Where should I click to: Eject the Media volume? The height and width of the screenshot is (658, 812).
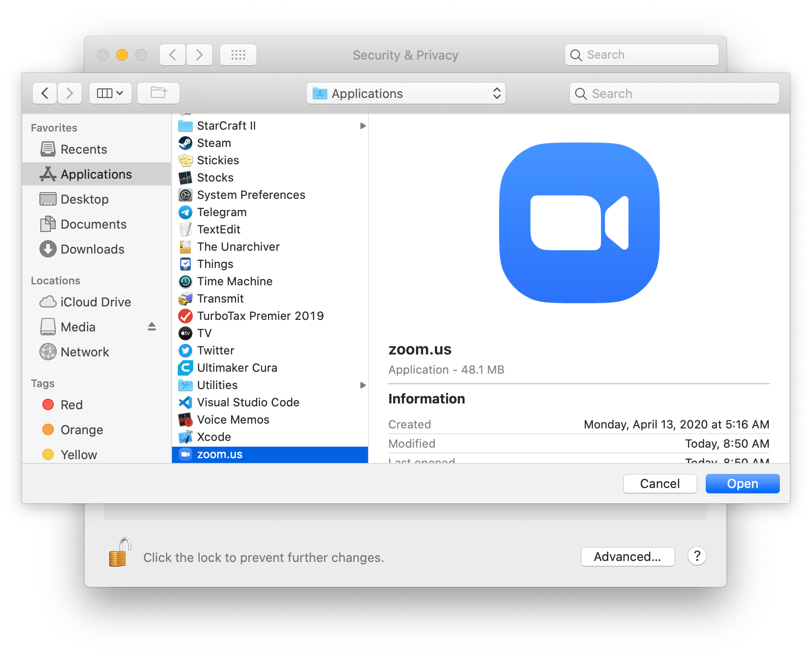(x=152, y=327)
